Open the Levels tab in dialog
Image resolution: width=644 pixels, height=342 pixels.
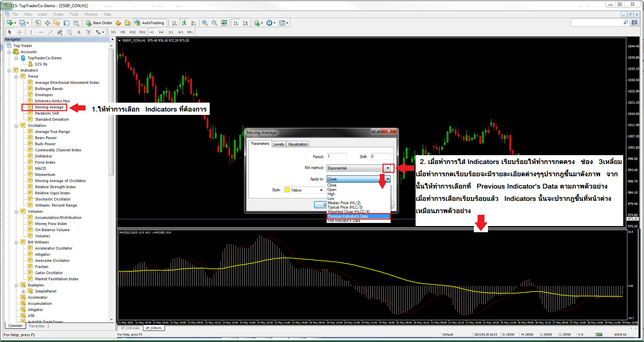[x=279, y=144]
